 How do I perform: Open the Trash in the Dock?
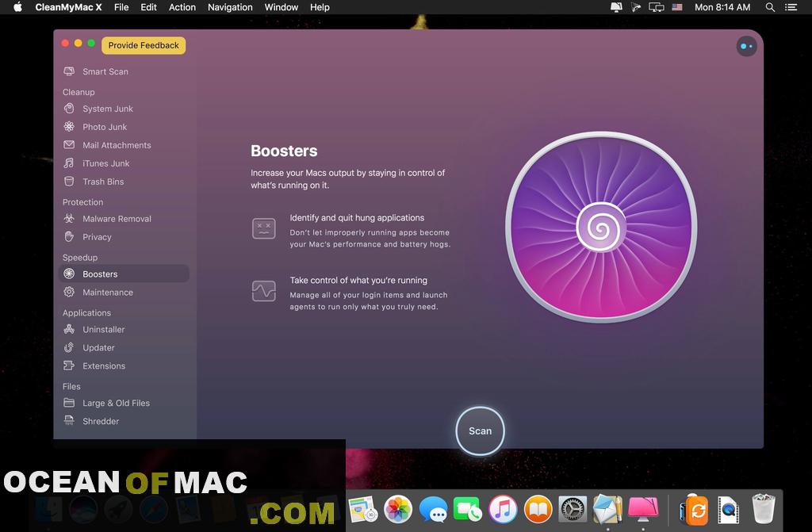(764, 508)
